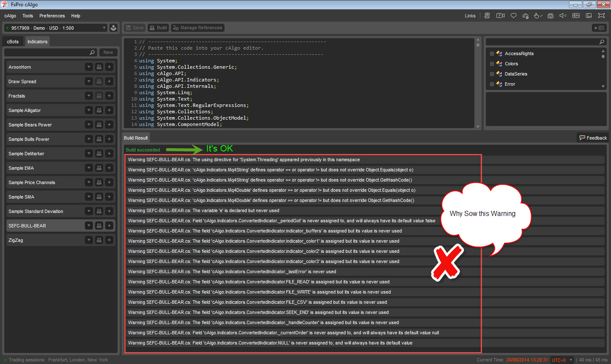Click the plus icon on Sample DeMarker row
This screenshot has height=364, width=611.
click(109, 154)
